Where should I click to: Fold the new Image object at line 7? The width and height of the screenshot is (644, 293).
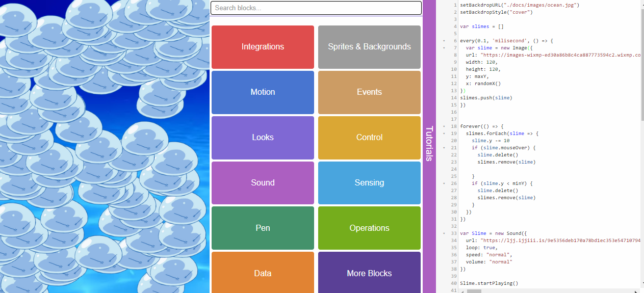tap(444, 48)
